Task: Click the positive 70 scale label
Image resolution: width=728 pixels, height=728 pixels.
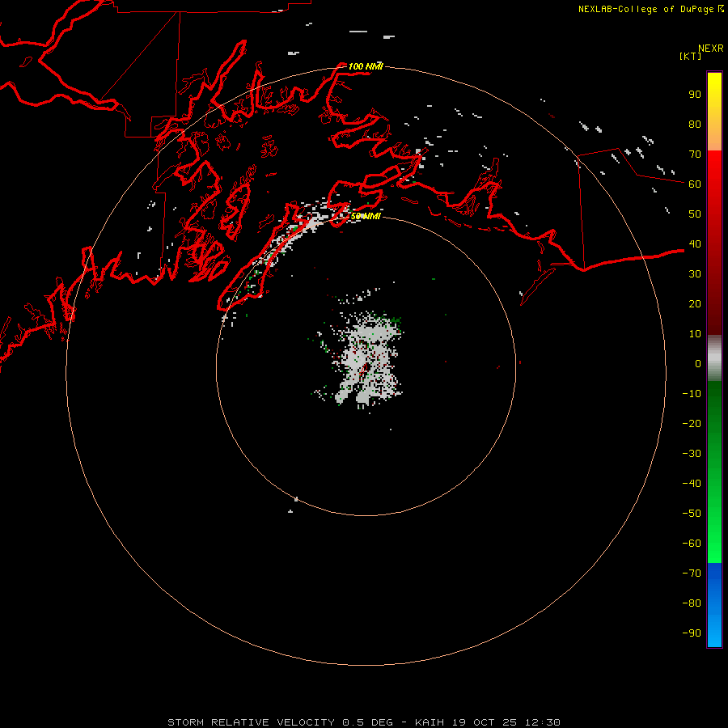Action: 695,154
